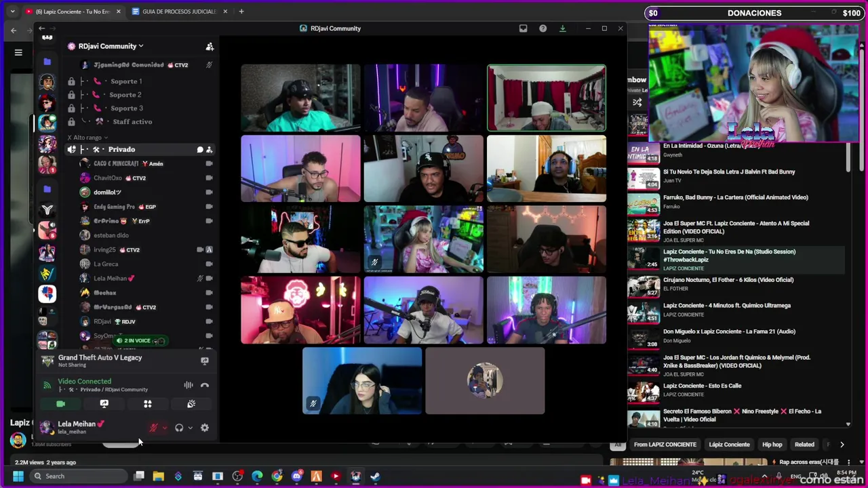Open the Soporte 1 voice channel
This screenshot has width=868, height=488.
click(x=127, y=81)
